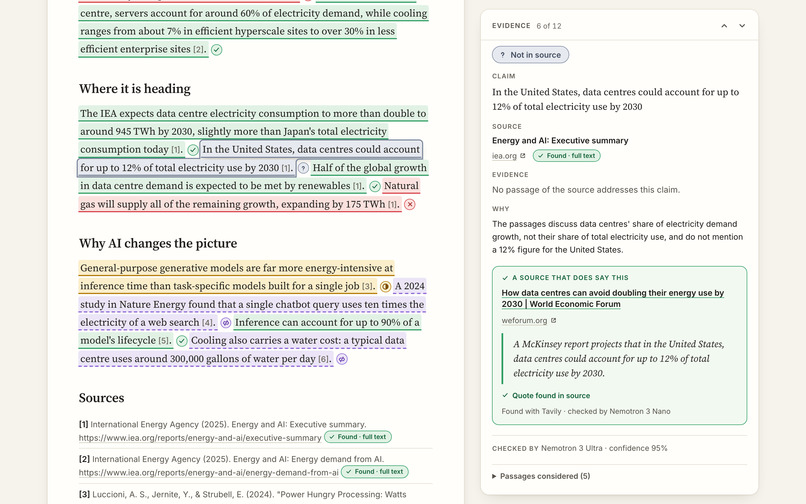The height and width of the screenshot is (504, 806).
Task: Click citation [1] after 'met by renewables'
Action: [358, 186]
